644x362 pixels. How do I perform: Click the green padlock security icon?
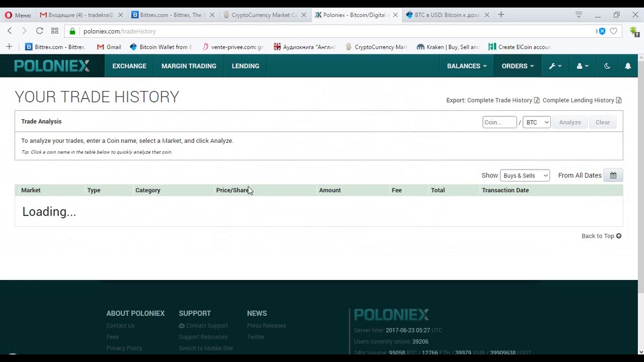(72, 31)
